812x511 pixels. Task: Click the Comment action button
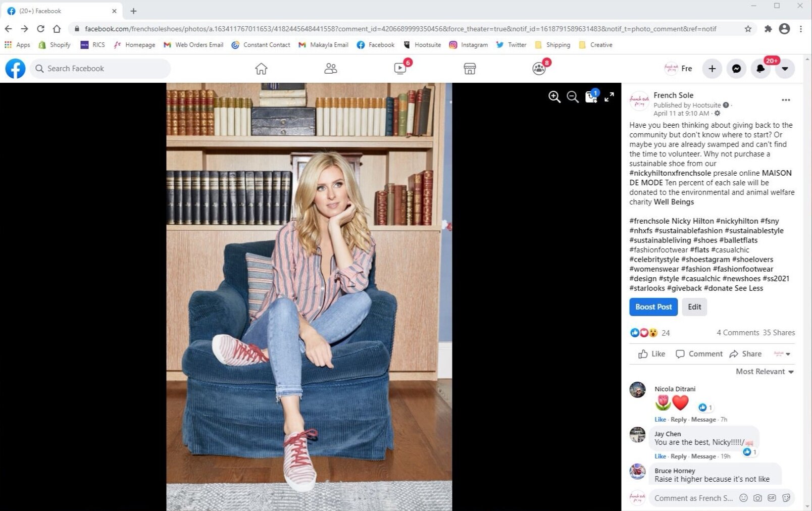[x=699, y=354]
